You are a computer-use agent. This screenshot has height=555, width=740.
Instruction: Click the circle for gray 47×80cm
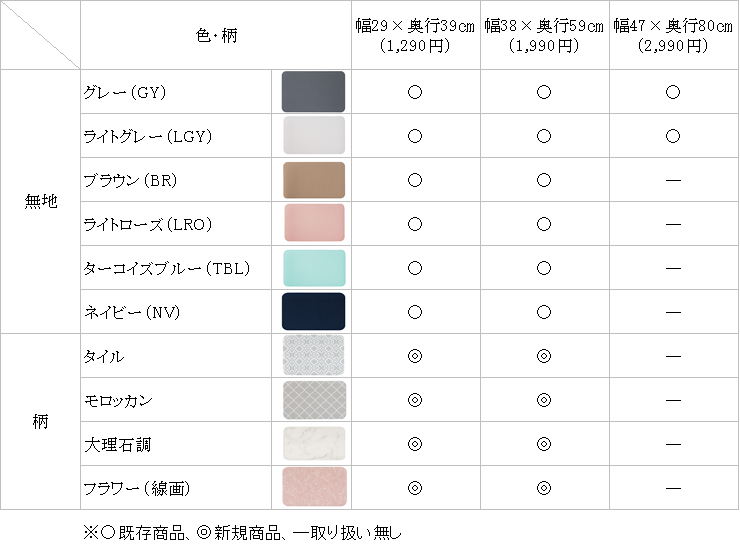[673, 92]
